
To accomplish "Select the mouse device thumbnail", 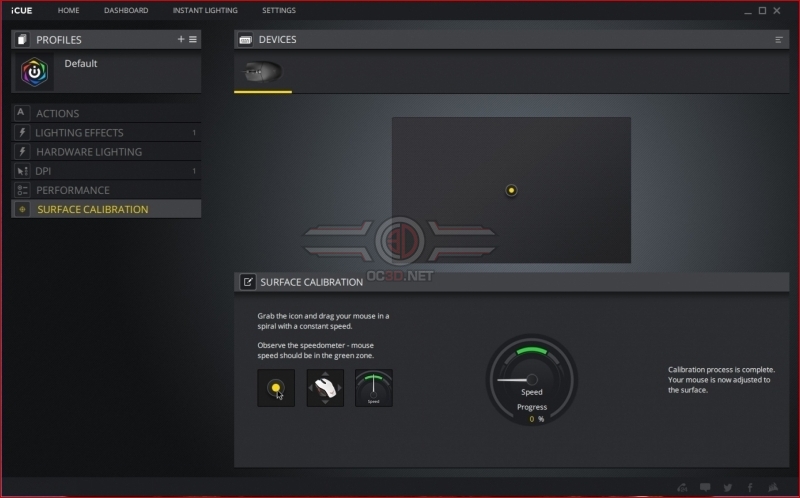I will pyautogui.click(x=262, y=71).
